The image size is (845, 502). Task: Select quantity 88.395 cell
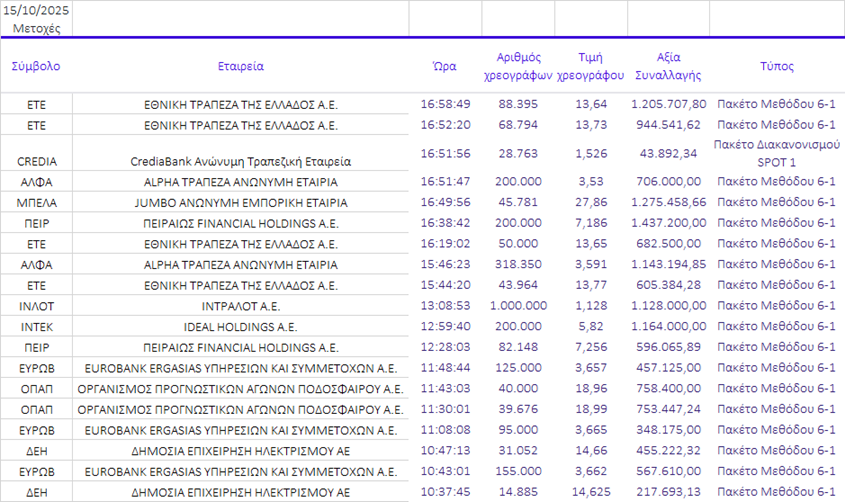pyautogui.click(x=518, y=104)
